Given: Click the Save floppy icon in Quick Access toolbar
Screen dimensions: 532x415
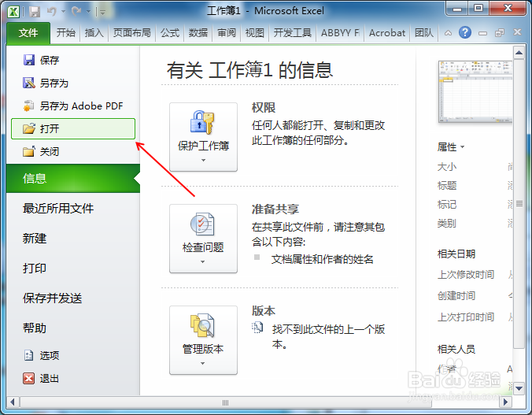Looking at the screenshot, I should 35,12.
